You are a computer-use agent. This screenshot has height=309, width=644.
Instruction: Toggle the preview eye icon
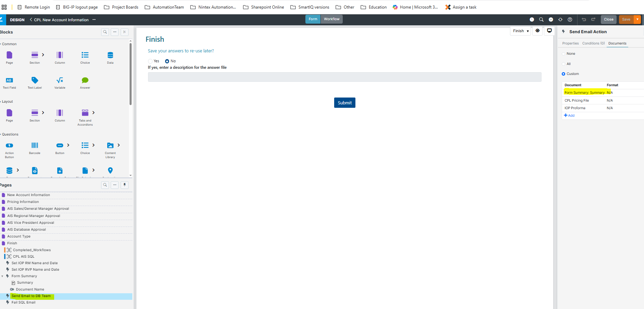point(537,31)
